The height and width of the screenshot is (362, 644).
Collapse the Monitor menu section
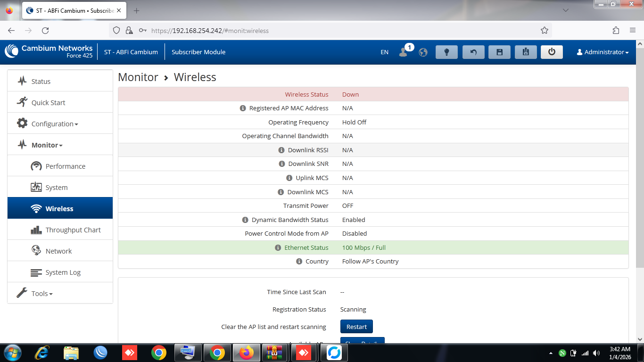pos(47,145)
